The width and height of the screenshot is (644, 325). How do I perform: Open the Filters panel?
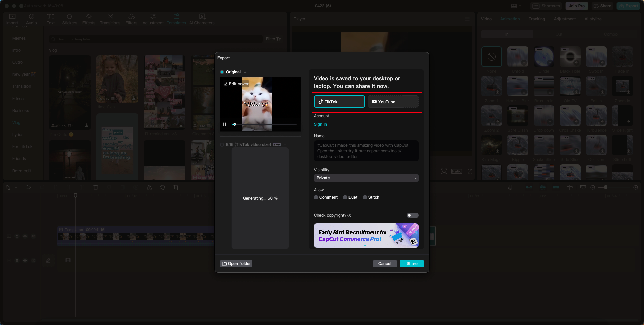click(131, 19)
